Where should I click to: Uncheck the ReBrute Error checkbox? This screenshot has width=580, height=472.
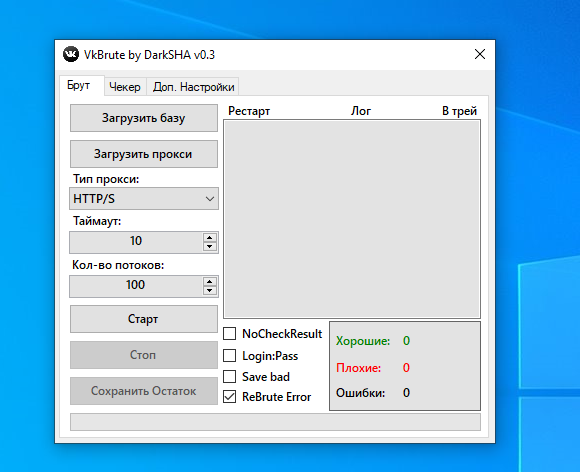coord(229,397)
